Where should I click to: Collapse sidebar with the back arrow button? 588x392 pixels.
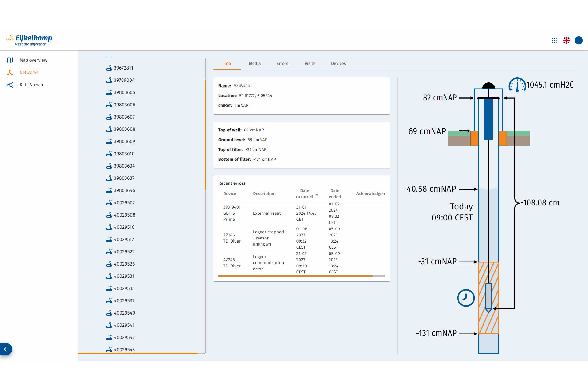pyautogui.click(x=6, y=349)
